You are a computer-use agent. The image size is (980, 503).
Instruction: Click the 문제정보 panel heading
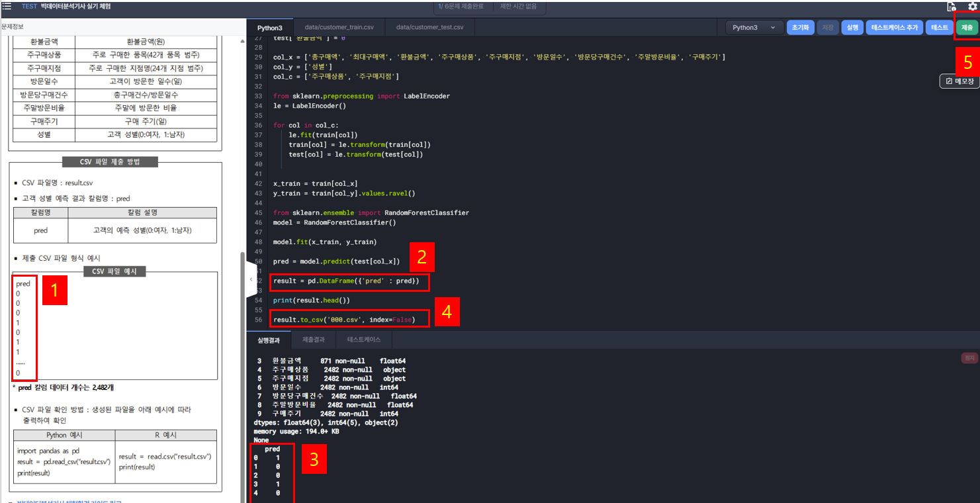(12, 26)
